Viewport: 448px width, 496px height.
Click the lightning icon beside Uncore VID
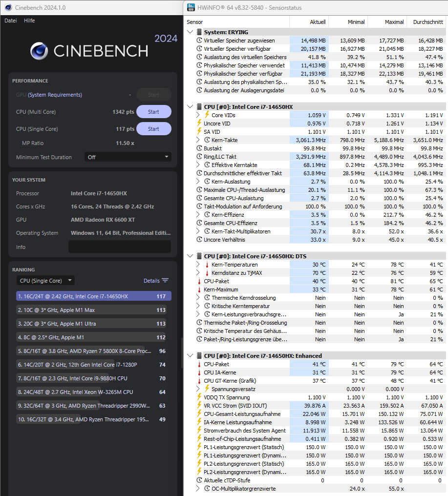(199, 123)
